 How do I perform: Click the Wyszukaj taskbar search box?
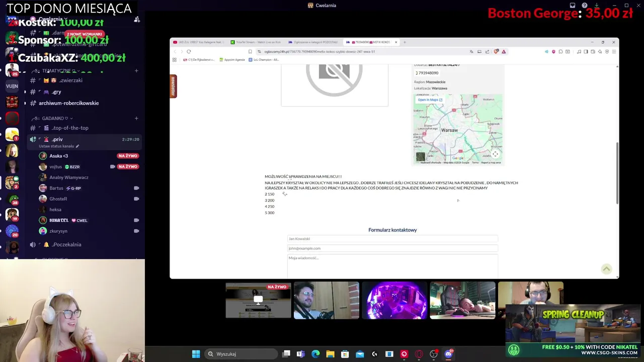(x=240, y=354)
